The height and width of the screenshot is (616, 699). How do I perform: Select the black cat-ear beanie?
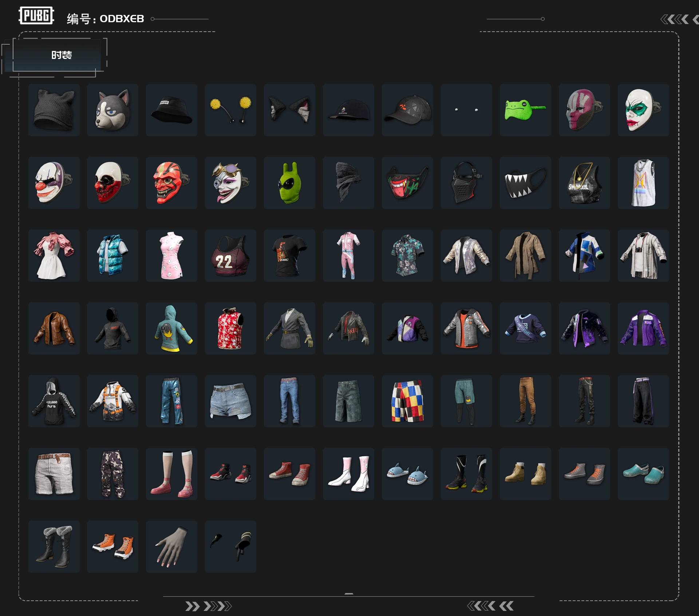click(54, 110)
